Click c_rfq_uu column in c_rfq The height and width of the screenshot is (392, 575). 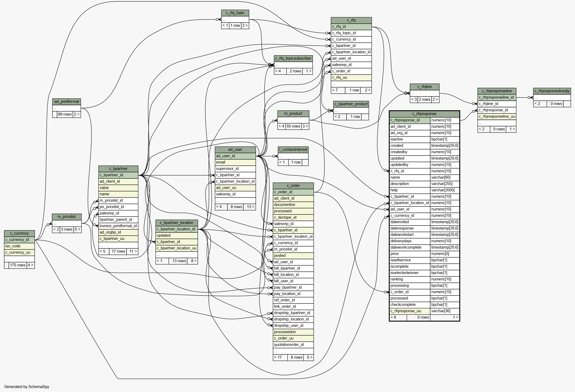tap(351, 78)
